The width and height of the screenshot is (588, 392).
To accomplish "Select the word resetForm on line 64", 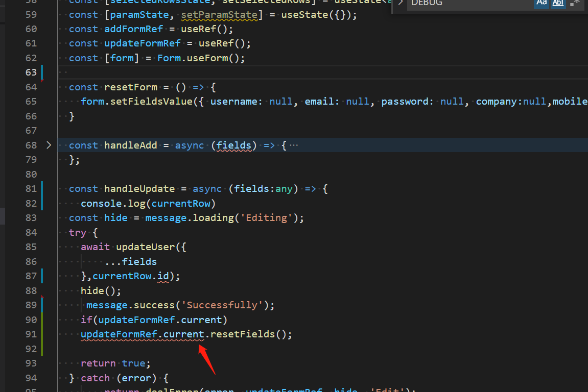I will [x=131, y=87].
